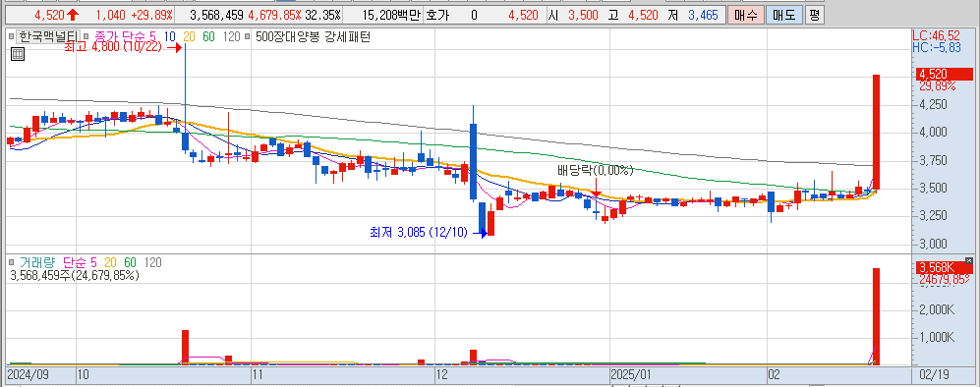The width and height of the screenshot is (980, 387).
Task: Click the 시 3,500 opening price
Action: point(573,15)
